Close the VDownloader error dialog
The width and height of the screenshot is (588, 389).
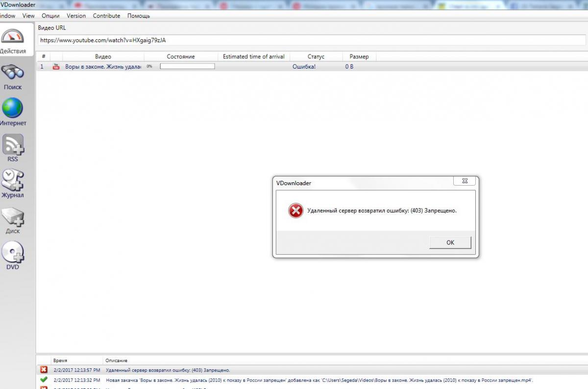[465, 181]
